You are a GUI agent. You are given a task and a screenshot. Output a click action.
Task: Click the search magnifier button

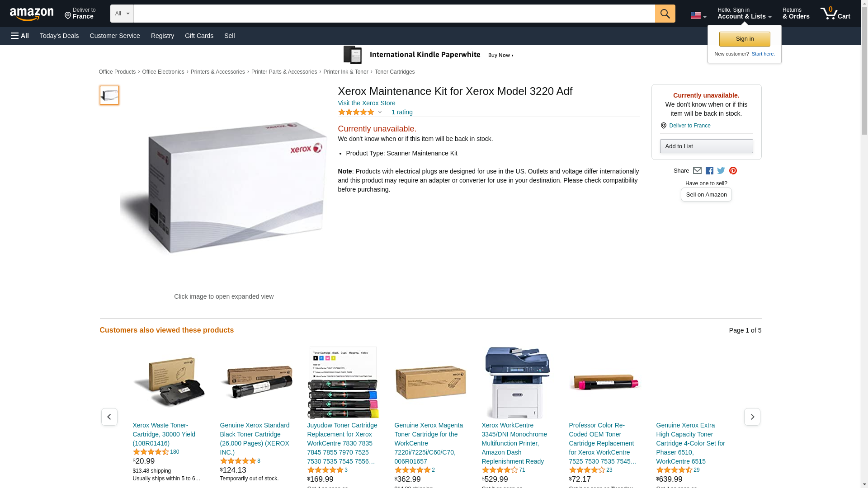pyautogui.click(x=665, y=14)
